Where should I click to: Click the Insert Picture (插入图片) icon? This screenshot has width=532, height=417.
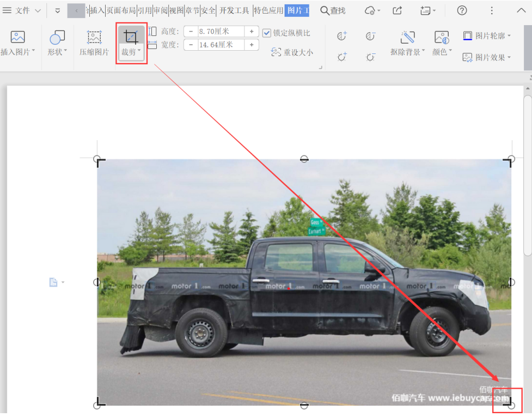tap(17, 37)
